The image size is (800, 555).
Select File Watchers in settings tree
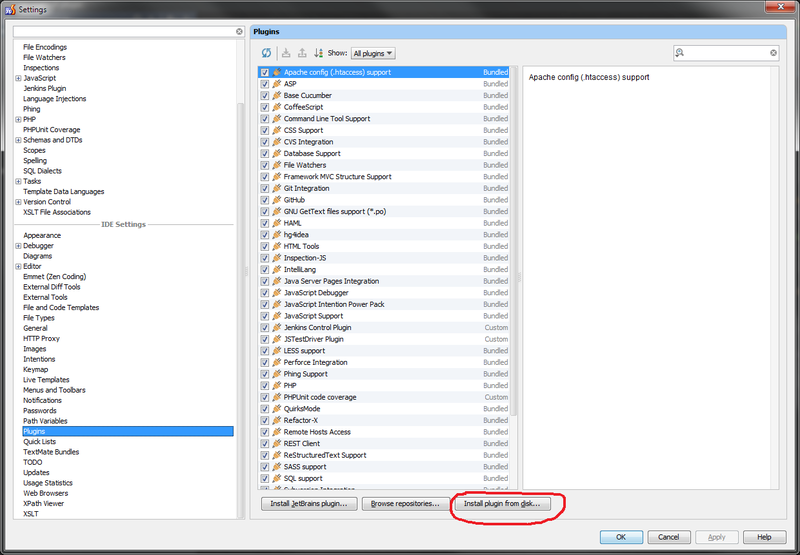coord(44,57)
